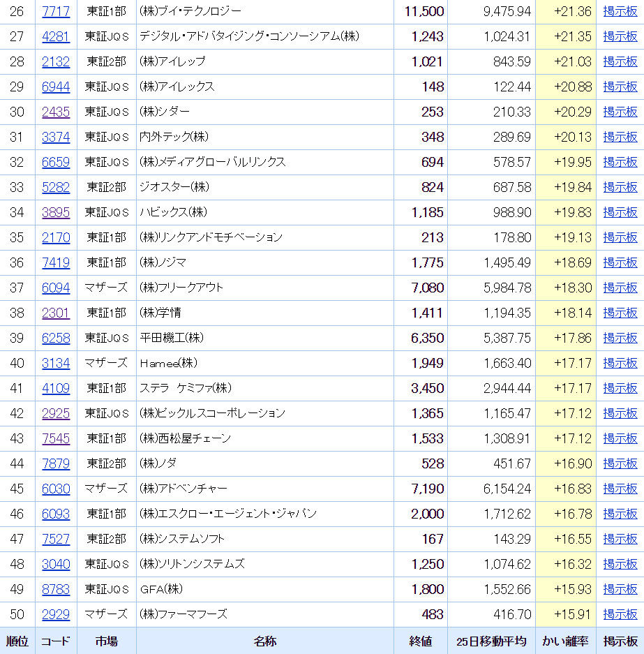Open 掲示板 for シダー row

[620, 112]
